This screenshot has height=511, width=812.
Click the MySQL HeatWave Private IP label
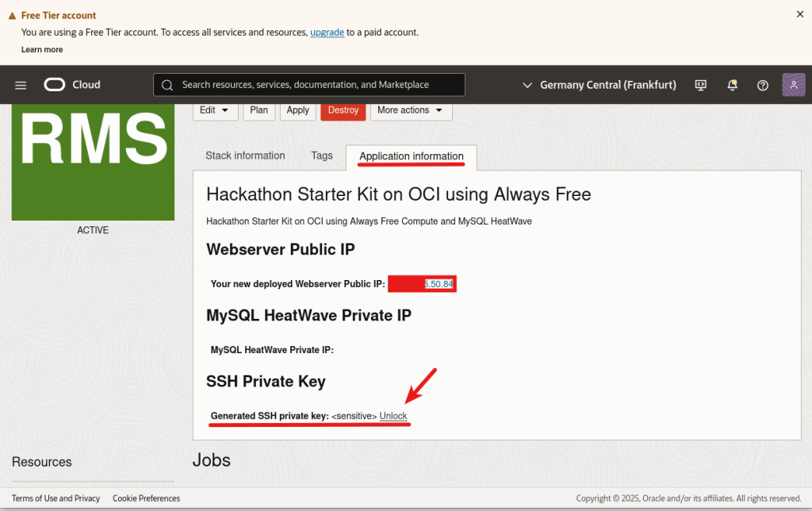[272, 350]
